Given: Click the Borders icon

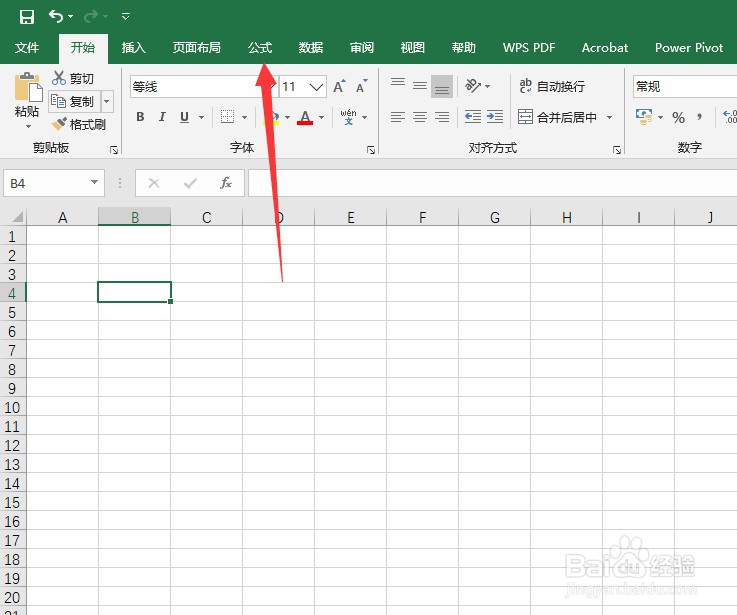Looking at the screenshot, I should coord(227,117).
